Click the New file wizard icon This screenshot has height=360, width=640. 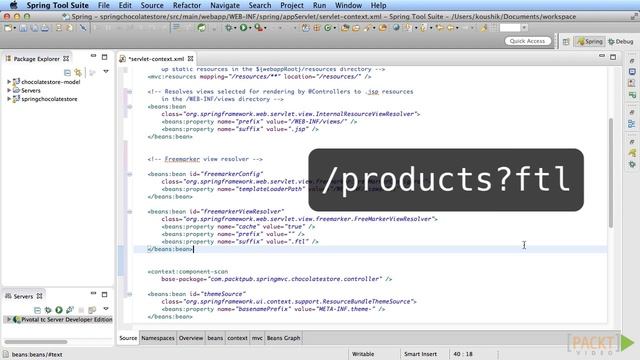pos(8,28)
